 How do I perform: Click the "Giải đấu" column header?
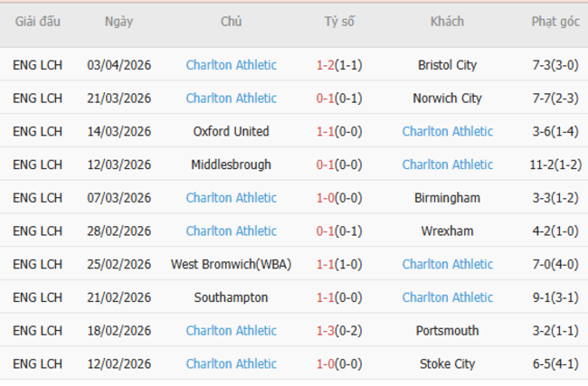(x=38, y=22)
